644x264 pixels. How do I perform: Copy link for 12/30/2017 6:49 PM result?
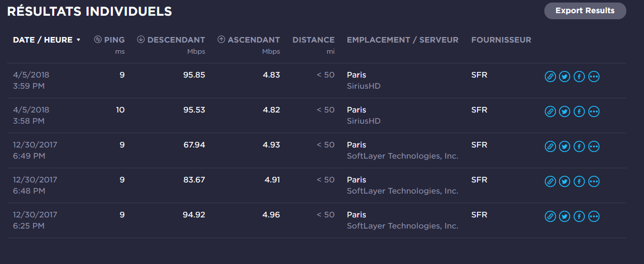click(x=550, y=146)
